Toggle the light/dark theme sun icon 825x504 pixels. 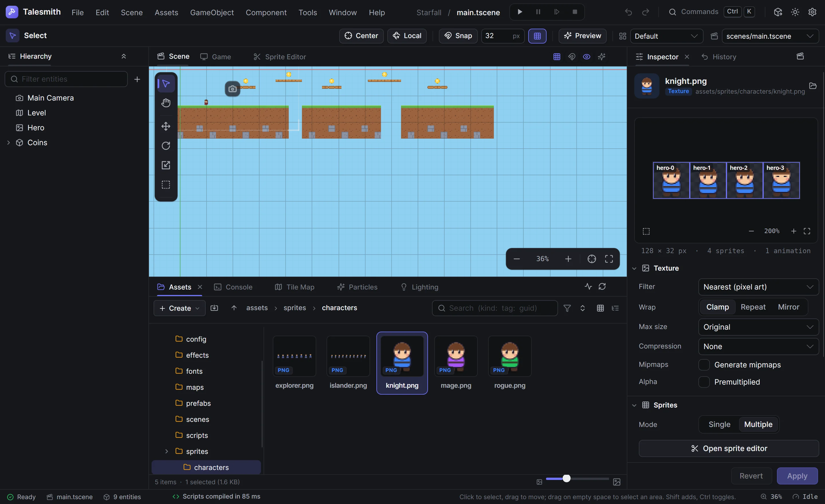coord(795,12)
